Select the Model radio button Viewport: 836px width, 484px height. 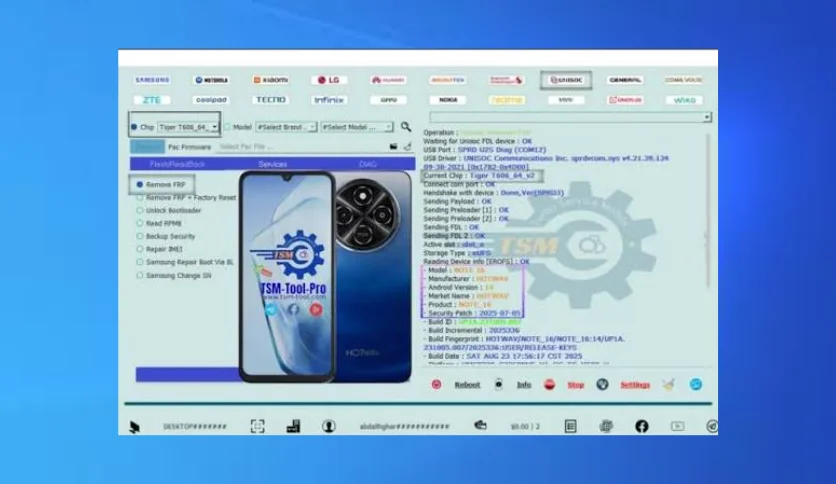coord(227,127)
